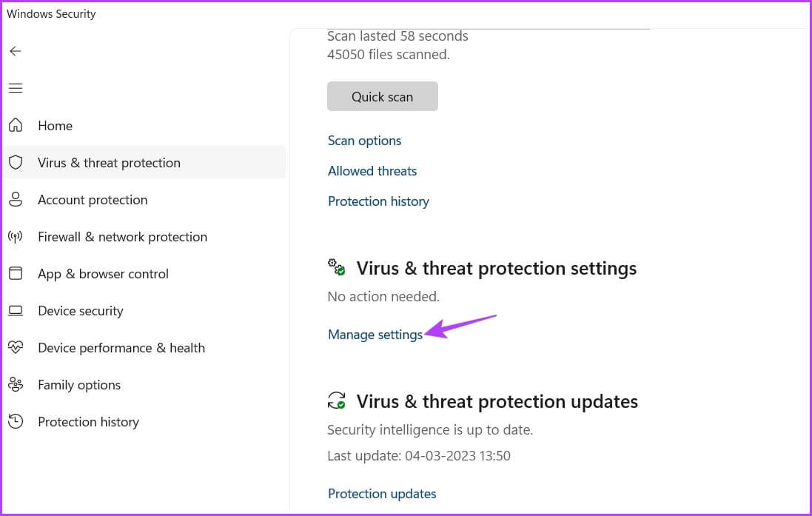The width and height of the screenshot is (812, 516).
Task: Click the Manage settings link
Action: (x=375, y=335)
